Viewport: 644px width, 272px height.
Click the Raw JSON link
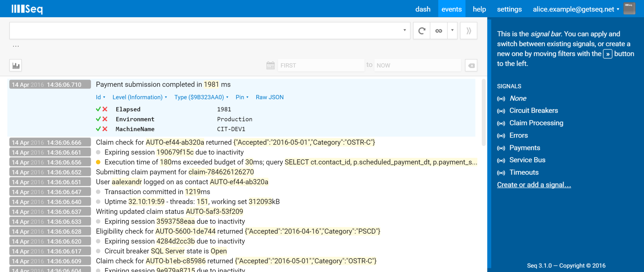pyautogui.click(x=269, y=97)
